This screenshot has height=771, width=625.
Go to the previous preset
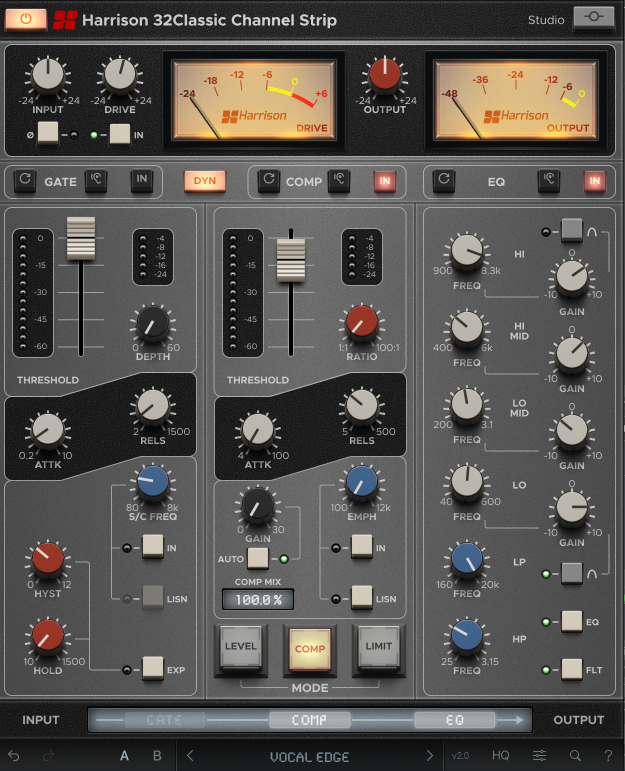[x=190, y=756]
